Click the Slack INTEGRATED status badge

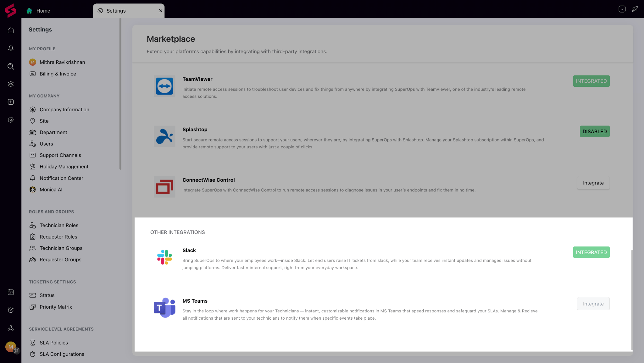click(591, 252)
